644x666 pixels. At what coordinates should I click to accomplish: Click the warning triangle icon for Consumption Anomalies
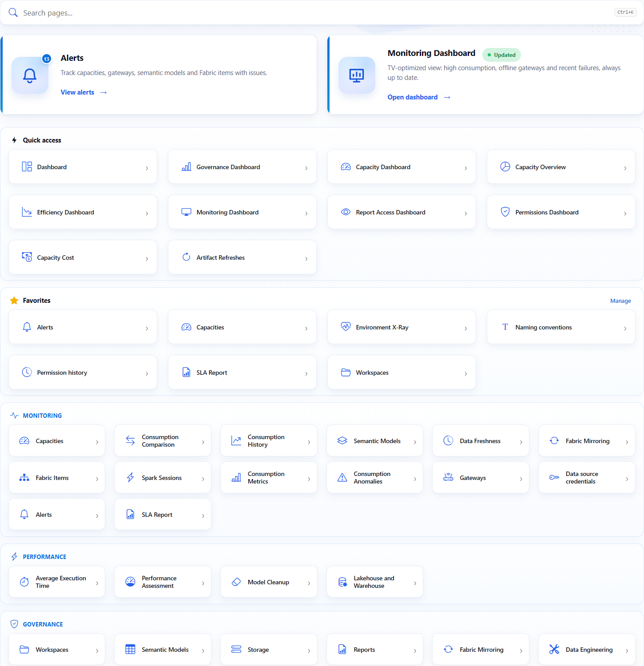click(x=342, y=477)
